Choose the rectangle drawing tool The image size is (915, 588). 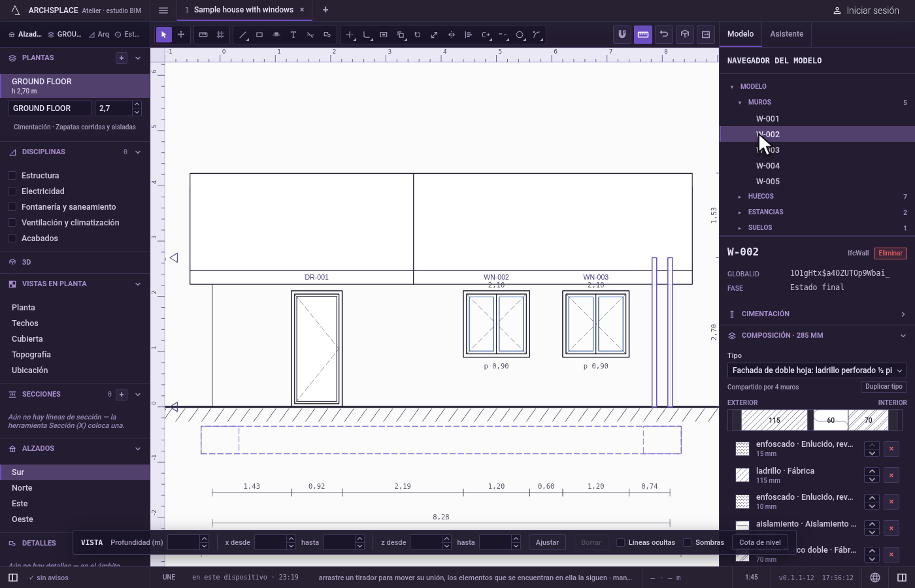click(x=259, y=35)
